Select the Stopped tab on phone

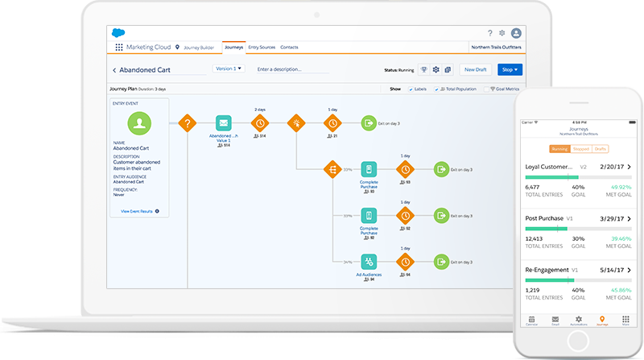point(581,149)
